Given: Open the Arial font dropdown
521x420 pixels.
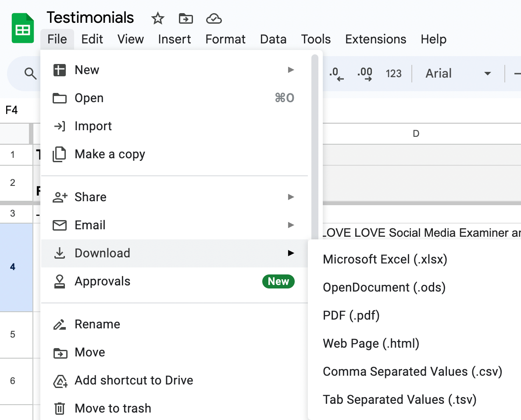Looking at the screenshot, I should click(458, 73).
